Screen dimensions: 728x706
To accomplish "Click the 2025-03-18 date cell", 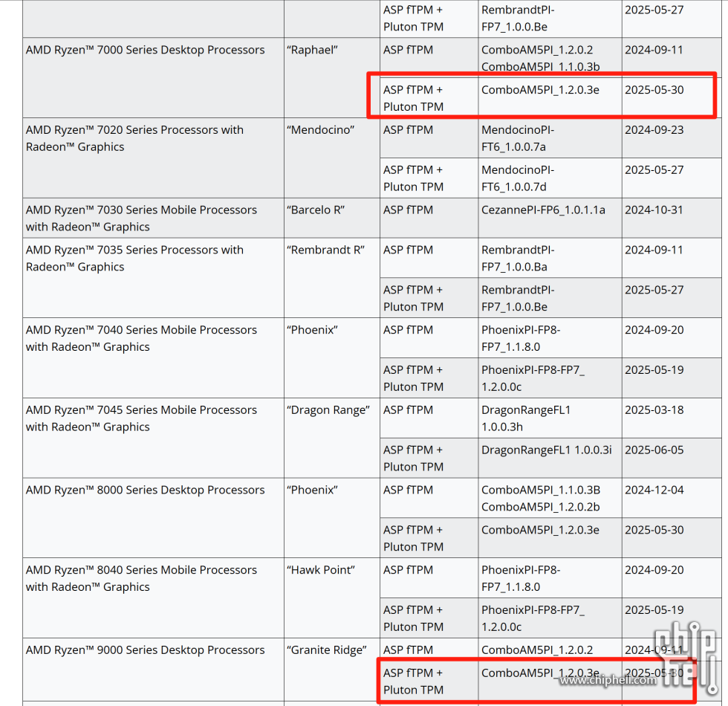I will tap(672, 418).
